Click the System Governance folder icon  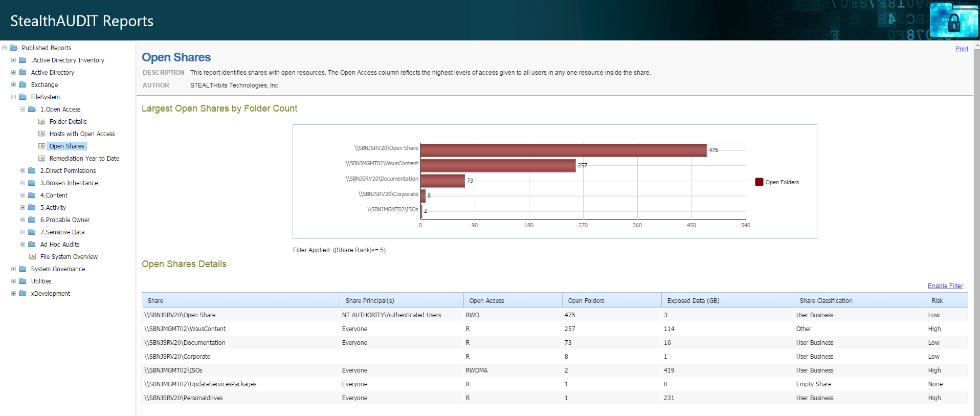click(23, 269)
